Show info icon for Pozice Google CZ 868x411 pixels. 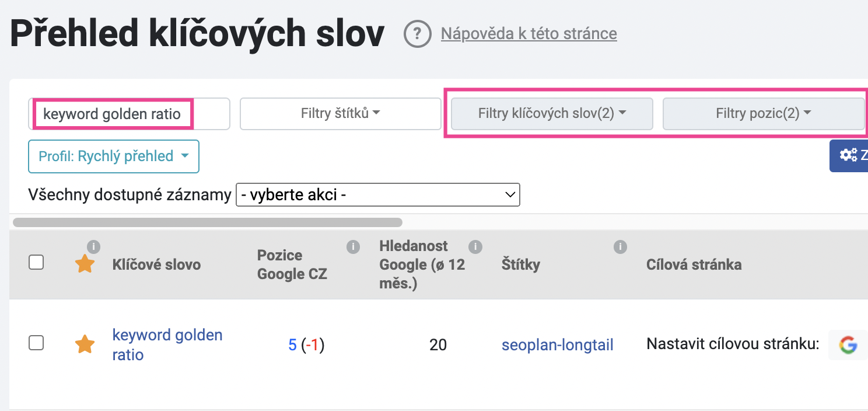tap(352, 247)
